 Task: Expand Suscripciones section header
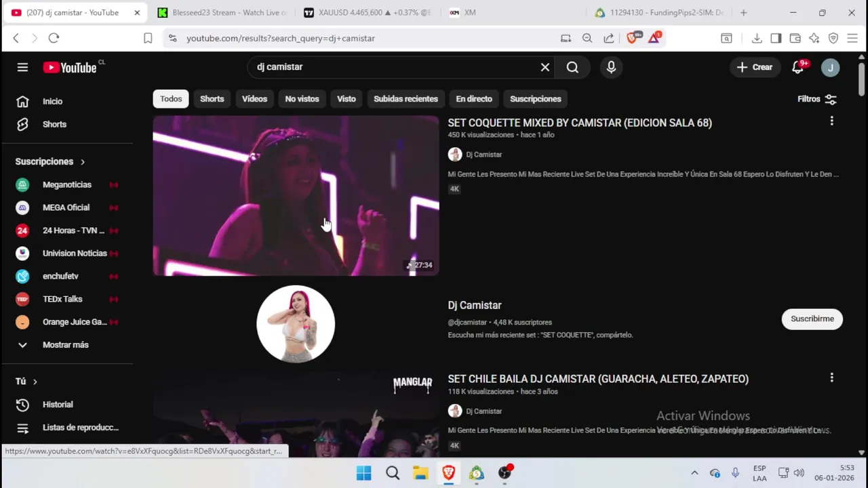point(50,161)
